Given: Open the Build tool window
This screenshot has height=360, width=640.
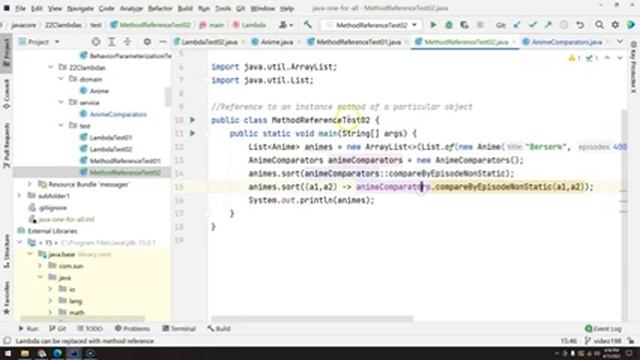Looking at the screenshot, I should pos(219,329).
